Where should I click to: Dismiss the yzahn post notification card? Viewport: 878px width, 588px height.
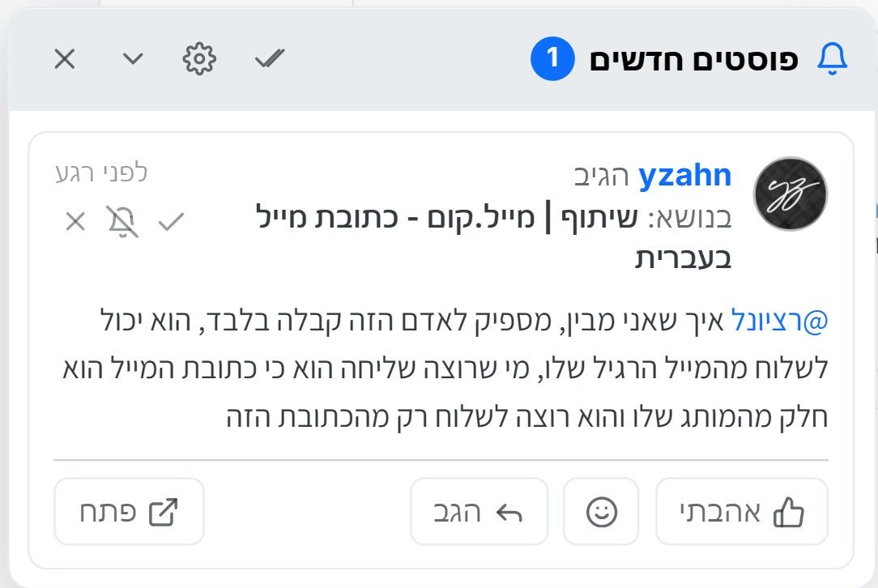coord(75,222)
